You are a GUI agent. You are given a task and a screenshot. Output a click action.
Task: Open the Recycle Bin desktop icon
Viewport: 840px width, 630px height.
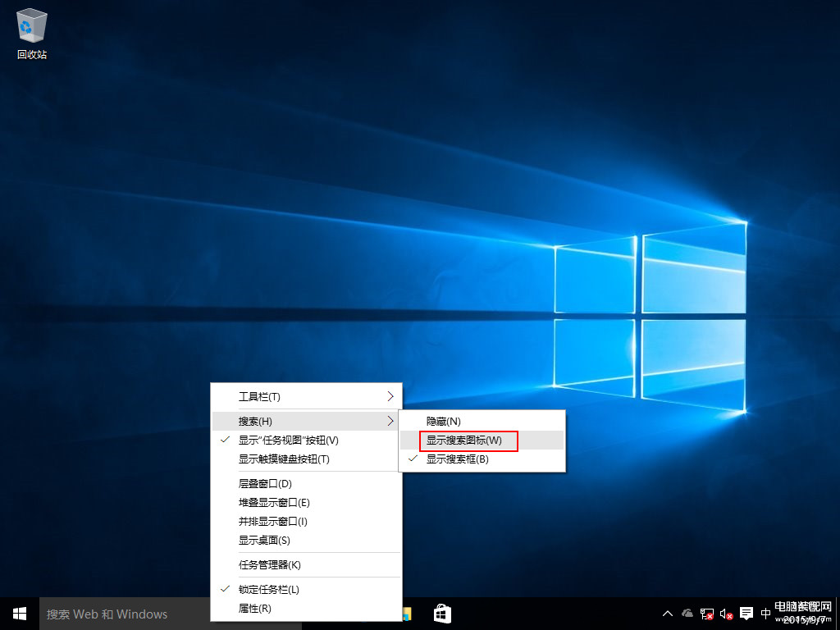coord(32,33)
